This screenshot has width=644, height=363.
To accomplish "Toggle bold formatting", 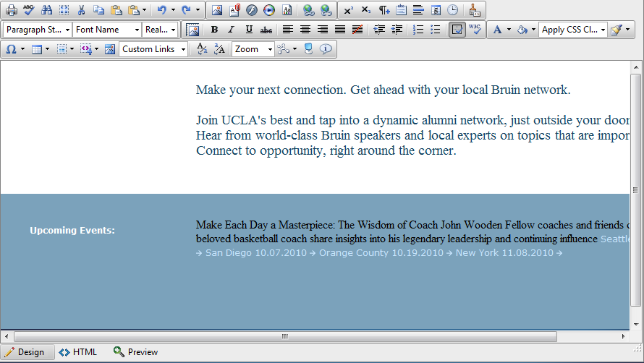I will (214, 30).
